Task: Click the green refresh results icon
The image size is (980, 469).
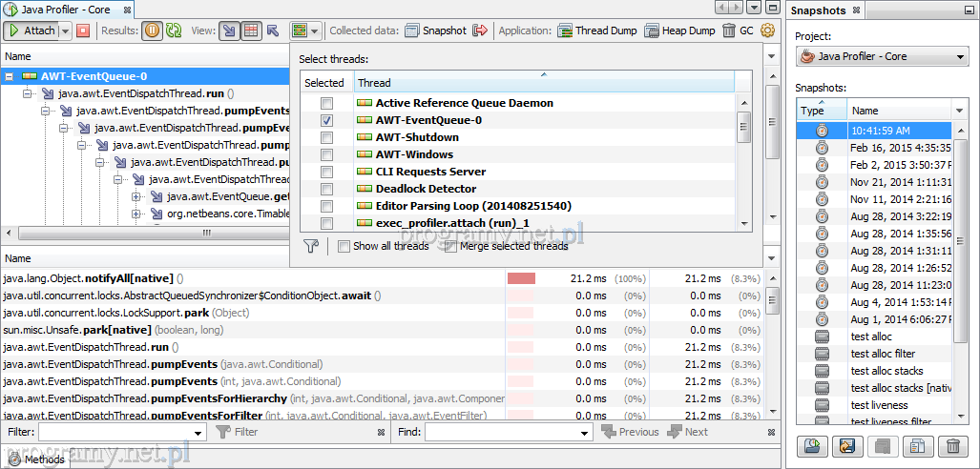Action: pos(174,31)
